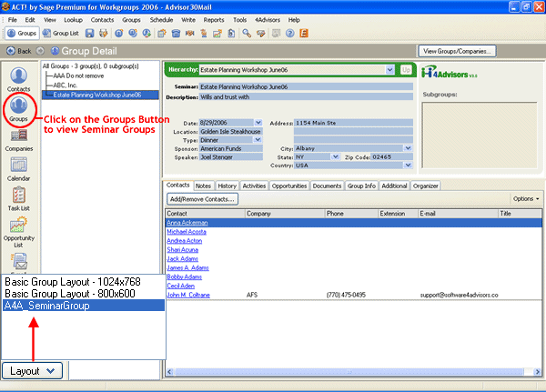Viewport: 546px width, 392px height.
Task: Open contact link Andrea Acton
Action: (184, 241)
